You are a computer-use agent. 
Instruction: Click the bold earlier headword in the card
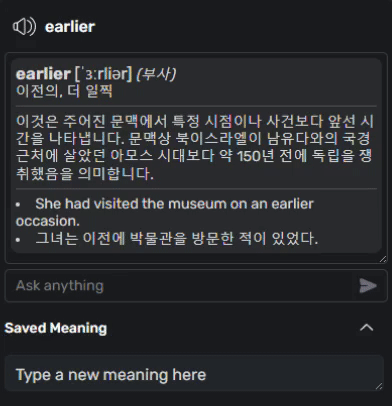point(43,74)
